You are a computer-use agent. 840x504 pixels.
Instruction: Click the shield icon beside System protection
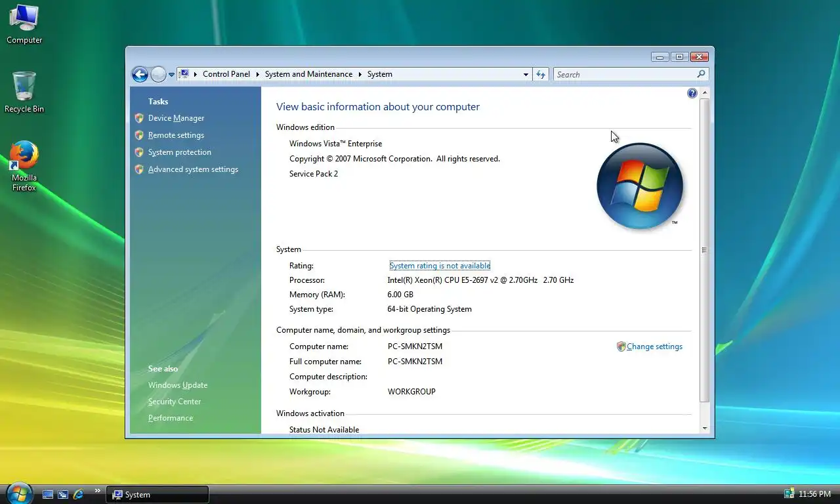[x=139, y=152]
